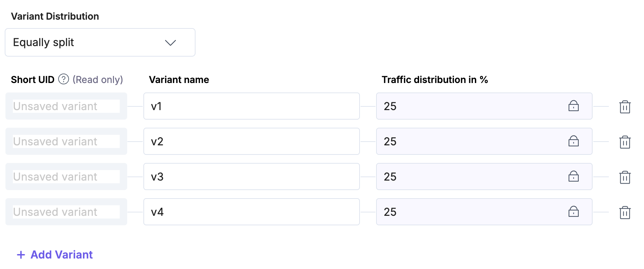Viewport: 644px width, 269px height.
Task: Toggle the lock on v4 traffic percentage
Action: pyautogui.click(x=573, y=212)
